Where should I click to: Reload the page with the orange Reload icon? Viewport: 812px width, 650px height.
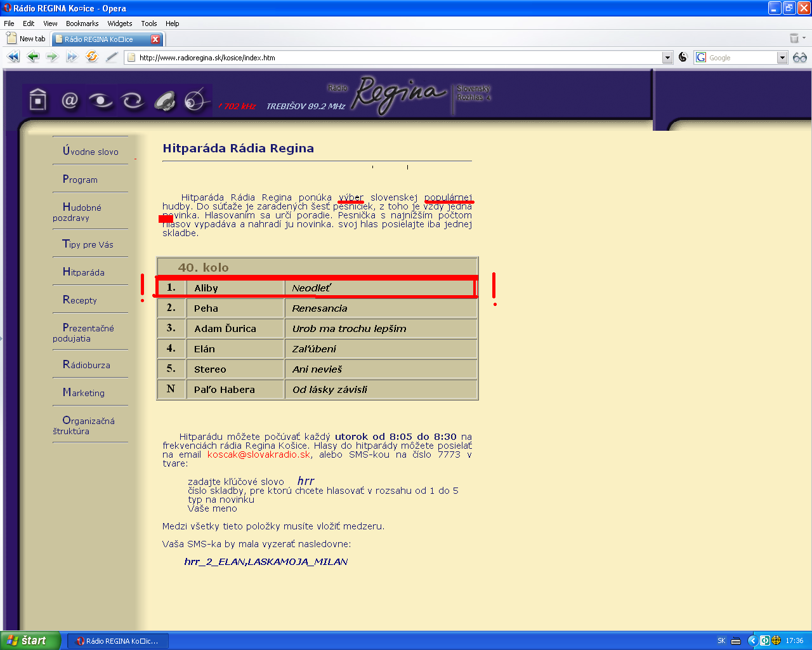92,56
